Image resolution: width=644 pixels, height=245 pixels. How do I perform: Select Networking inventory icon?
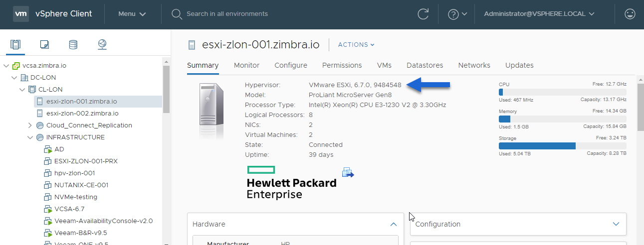[x=102, y=45]
